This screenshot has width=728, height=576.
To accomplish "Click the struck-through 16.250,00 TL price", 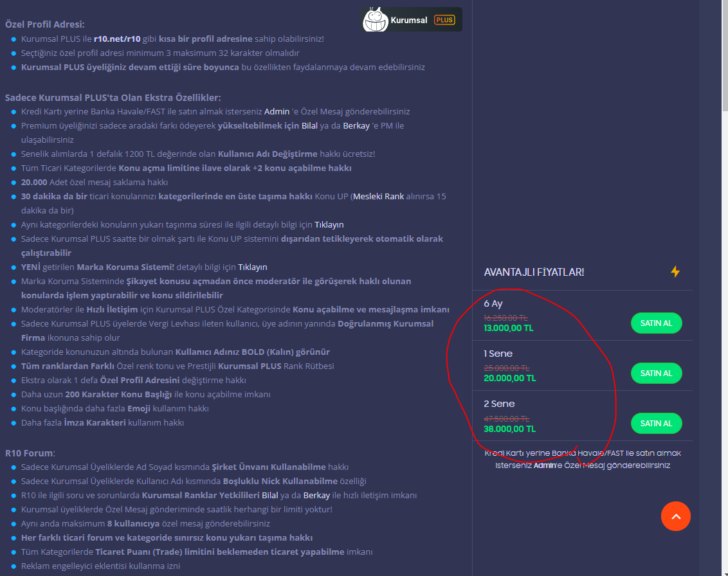I will pyautogui.click(x=505, y=318).
